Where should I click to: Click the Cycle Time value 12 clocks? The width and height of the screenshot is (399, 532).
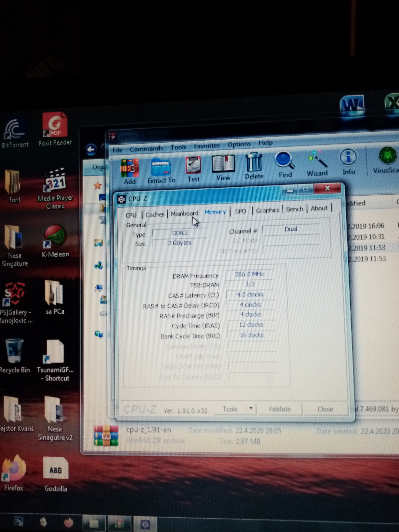point(251,325)
